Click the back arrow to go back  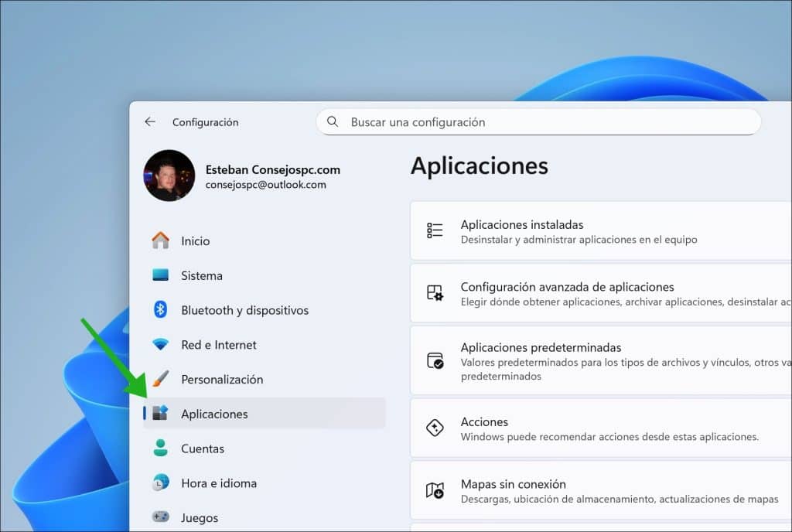150,121
